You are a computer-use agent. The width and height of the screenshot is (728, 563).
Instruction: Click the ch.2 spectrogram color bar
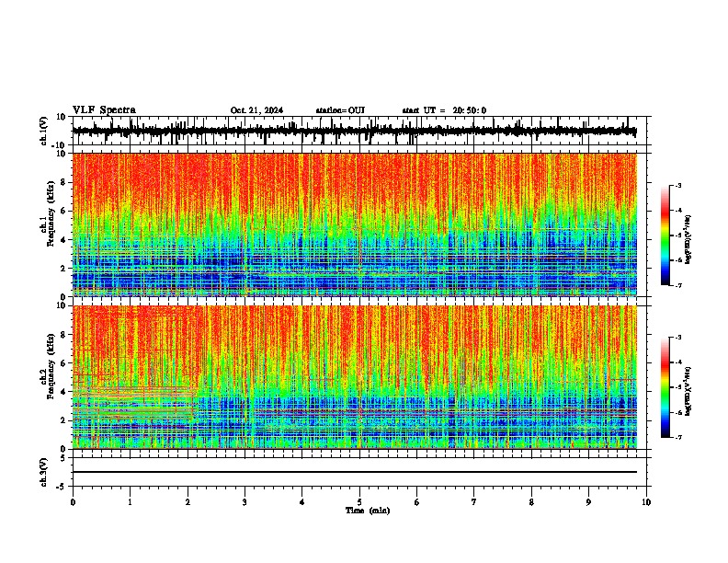[x=665, y=387]
